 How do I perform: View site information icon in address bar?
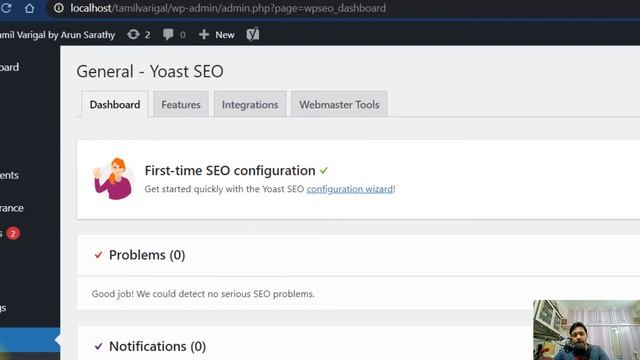click(x=59, y=8)
